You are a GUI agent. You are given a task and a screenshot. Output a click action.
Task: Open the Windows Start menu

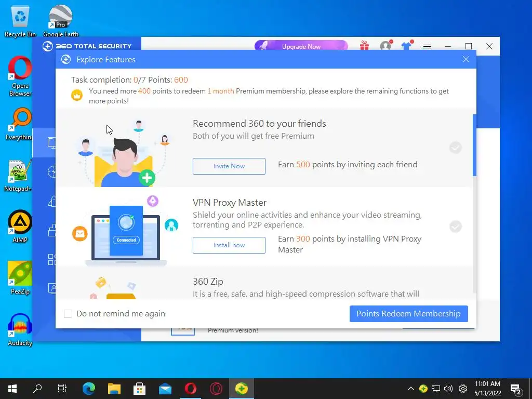click(x=12, y=389)
